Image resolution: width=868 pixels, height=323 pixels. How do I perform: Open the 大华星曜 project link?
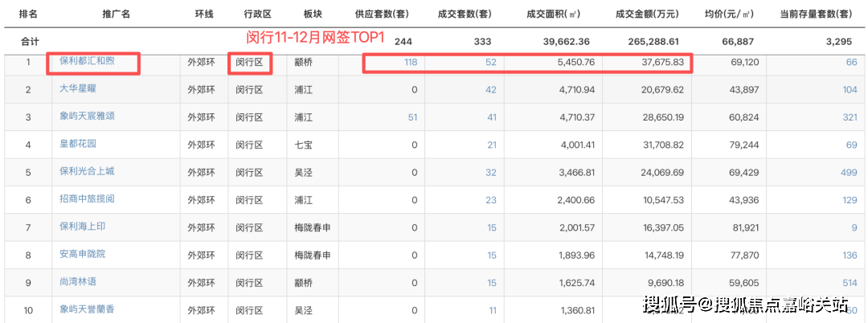point(77,88)
